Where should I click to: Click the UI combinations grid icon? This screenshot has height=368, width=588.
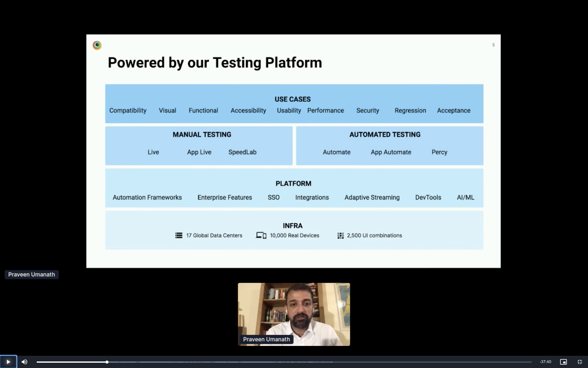[x=341, y=236]
